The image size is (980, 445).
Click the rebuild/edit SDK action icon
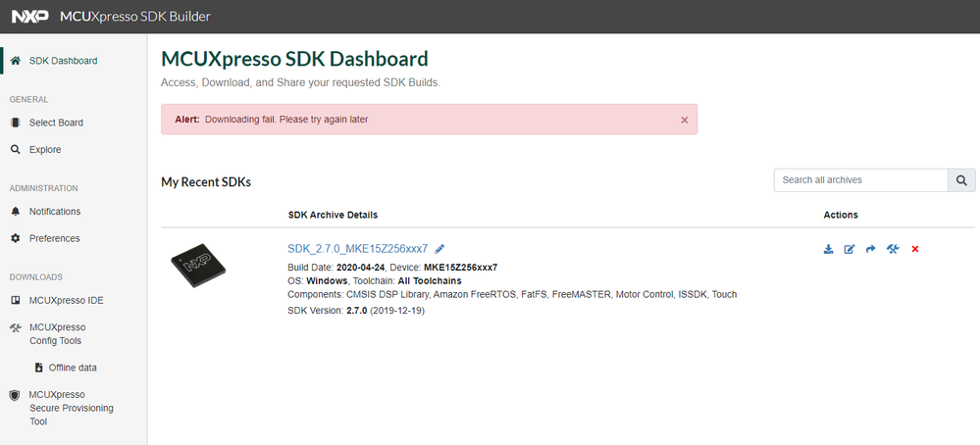(849, 249)
